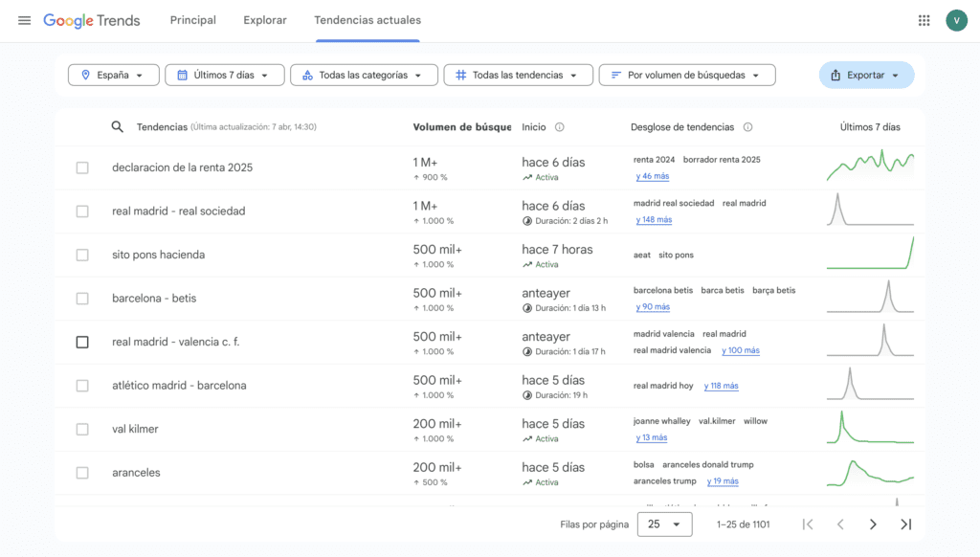Image resolution: width=980 pixels, height=557 pixels.
Task: Click the 'y 118 más' link
Action: [x=722, y=386]
